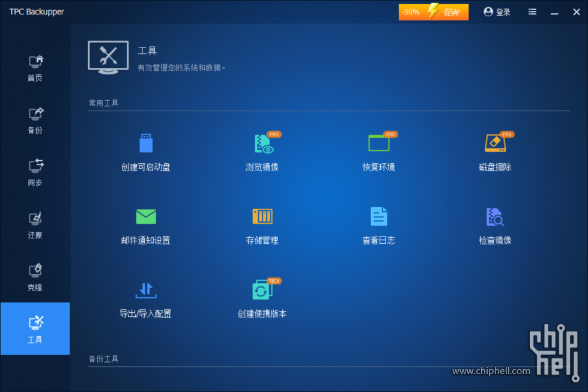Open 创建便携版本 create portable version

point(262,299)
